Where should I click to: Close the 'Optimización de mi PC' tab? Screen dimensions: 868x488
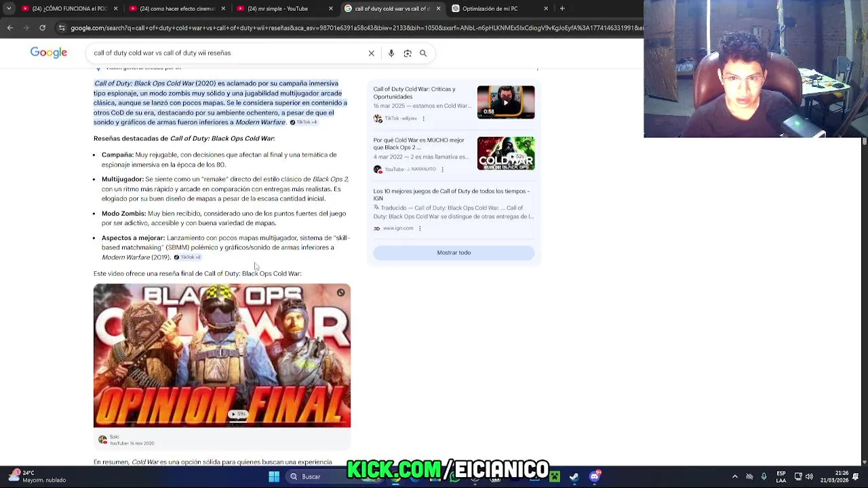546,8
